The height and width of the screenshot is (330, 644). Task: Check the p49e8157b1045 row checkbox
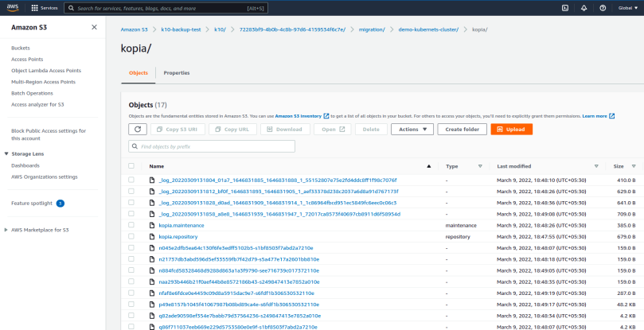pyautogui.click(x=131, y=304)
